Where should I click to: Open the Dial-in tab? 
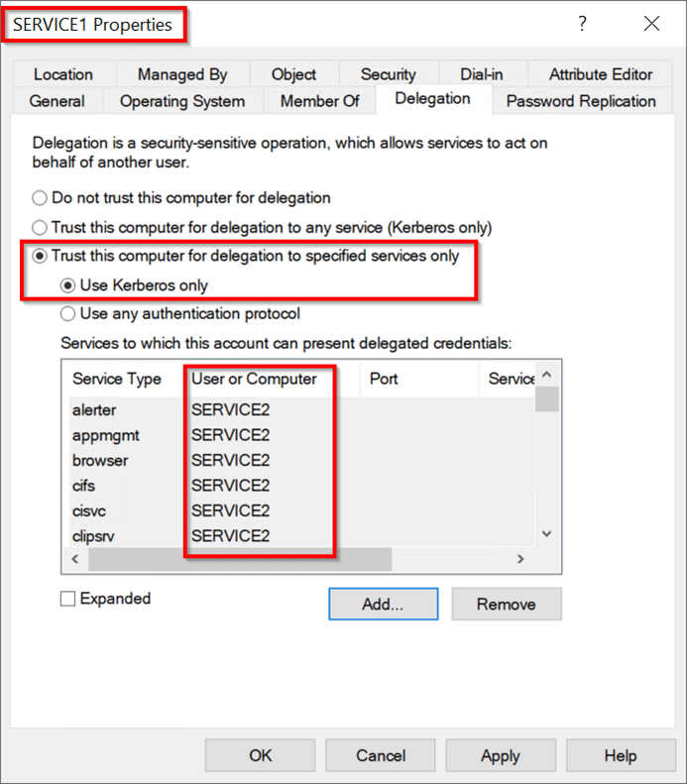click(x=482, y=74)
